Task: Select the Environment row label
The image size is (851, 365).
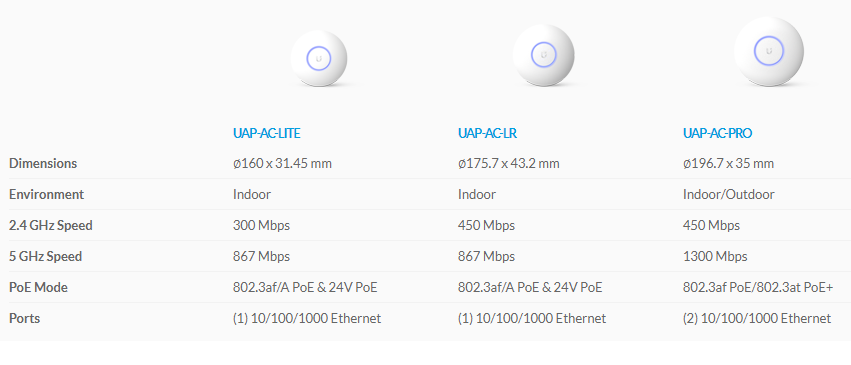Action: [47, 194]
